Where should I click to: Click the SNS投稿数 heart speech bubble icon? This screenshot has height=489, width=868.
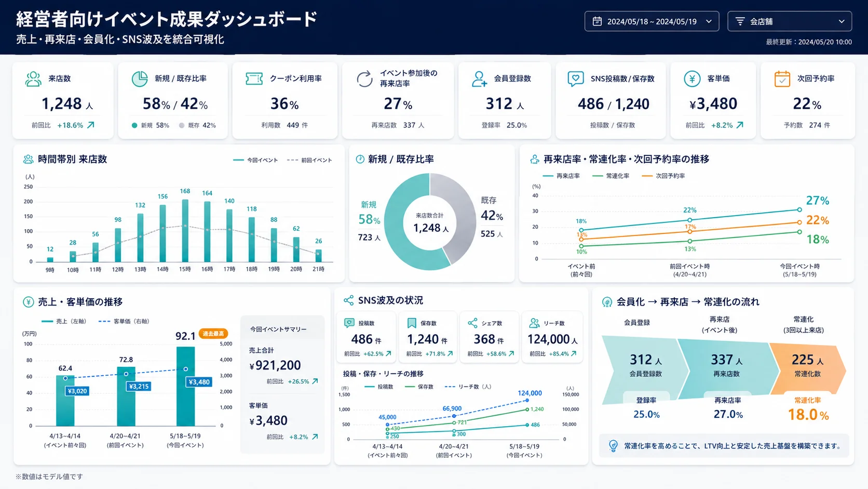tap(575, 79)
